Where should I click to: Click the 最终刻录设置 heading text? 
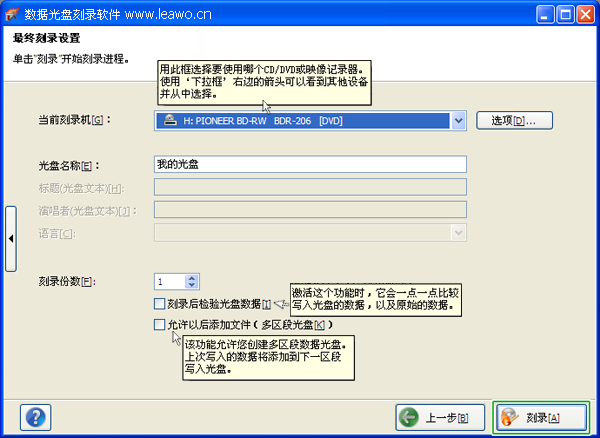pos(46,38)
